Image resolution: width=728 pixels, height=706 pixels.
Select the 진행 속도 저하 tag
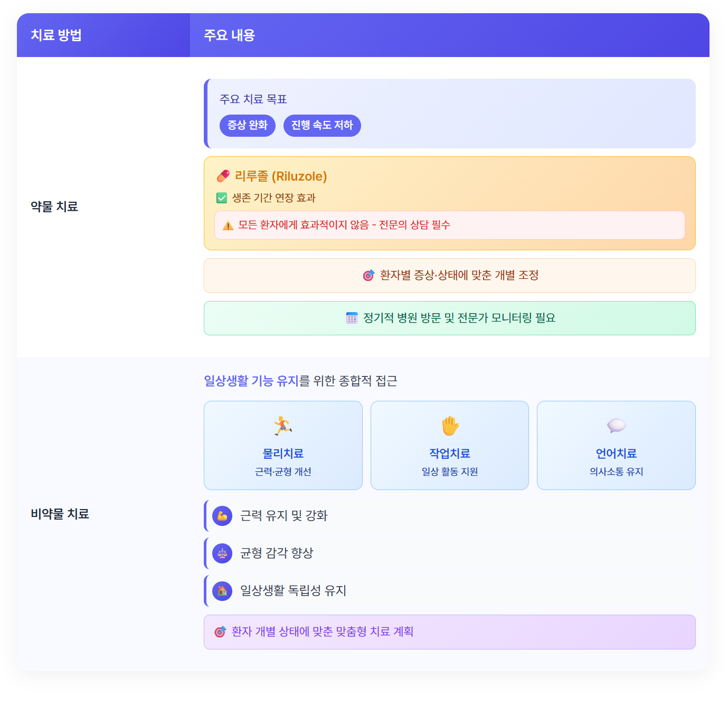pyautogui.click(x=322, y=126)
